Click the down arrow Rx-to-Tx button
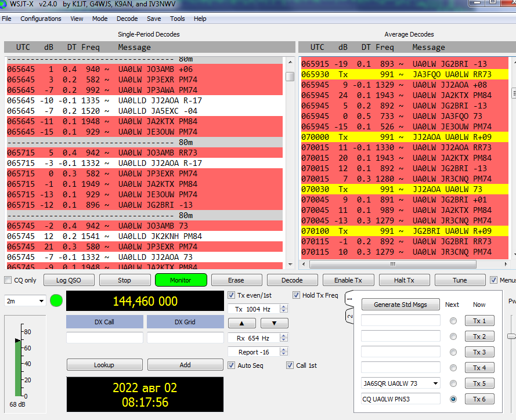This screenshot has height=420, width=516. point(275,323)
